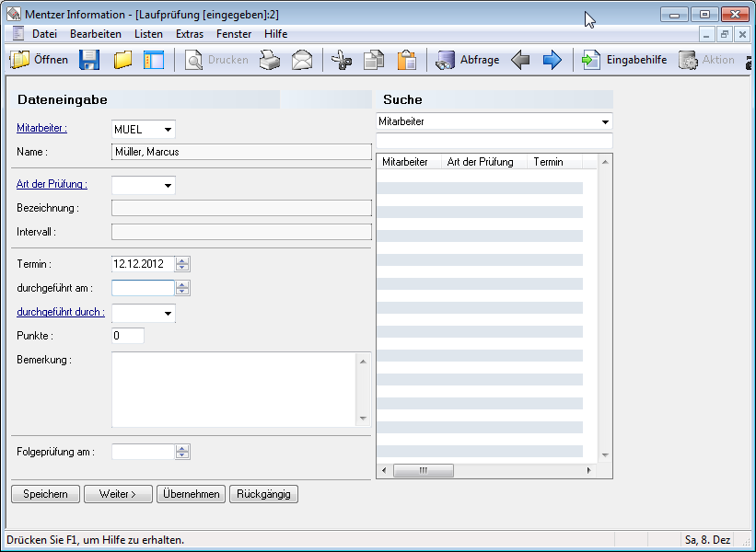Click the Termin date spinner control
The width and height of the screenshot is (756, 552).
pyautogui.click(x=182, y=264)
